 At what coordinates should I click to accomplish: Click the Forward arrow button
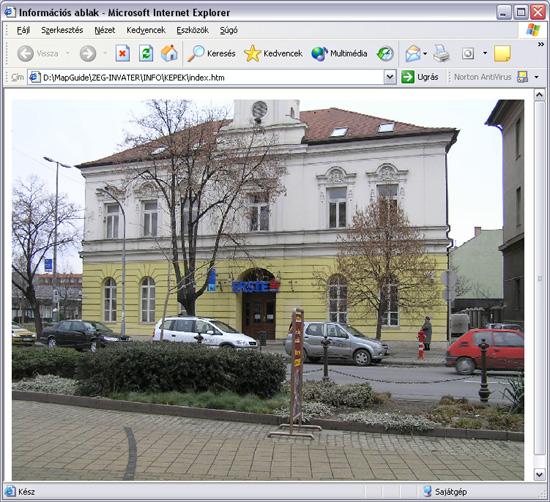point(88,54)
